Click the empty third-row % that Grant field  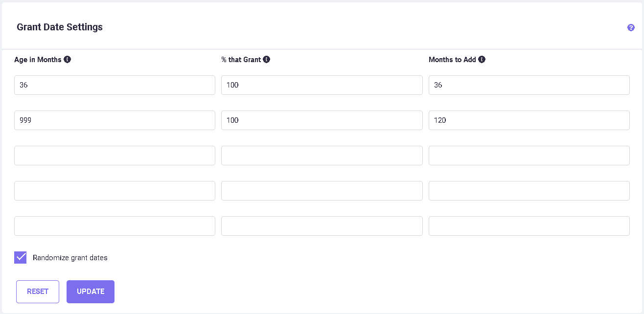322,156
